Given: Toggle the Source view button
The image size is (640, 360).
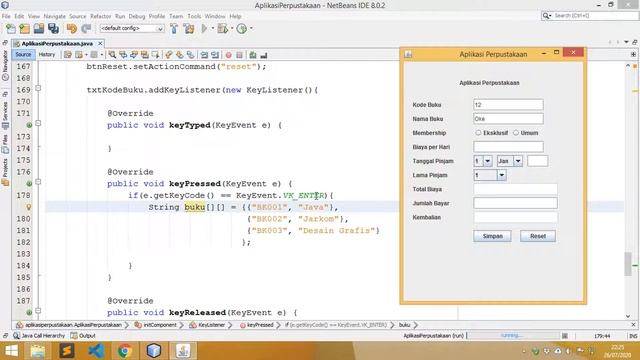Looking at the screenshot, I should tap(23, 54).
